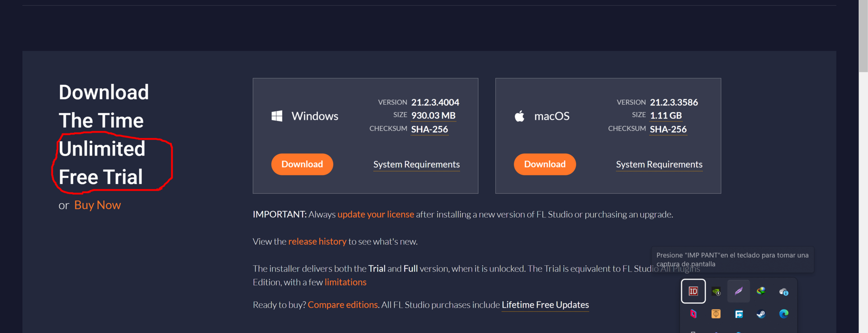The height and width of the screenshot is (333, 868).
Task: Open the blue arrow app tray icon
Action: (739, 314)
